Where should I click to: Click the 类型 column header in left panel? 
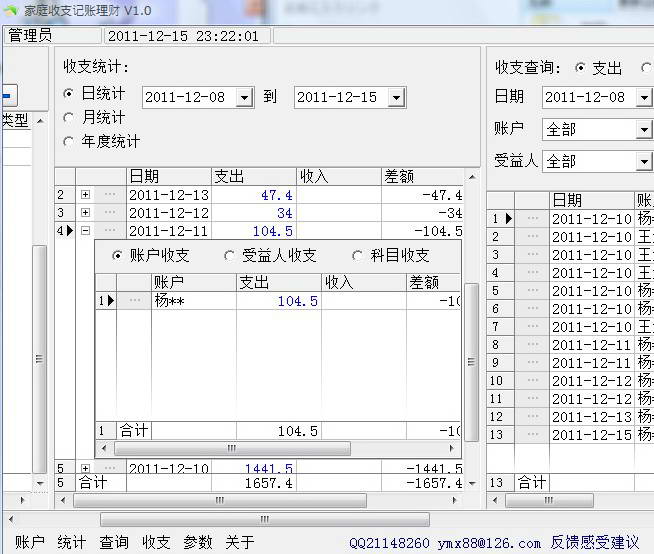16,121
